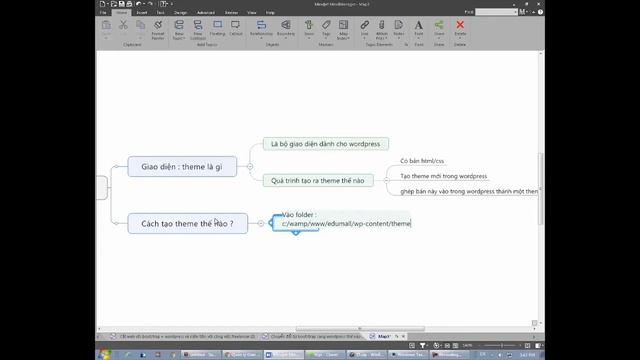Image resolution: width=640 pixels, height=360 pixels.
Task: Open the Tags markers button
Action: point(326,29)
